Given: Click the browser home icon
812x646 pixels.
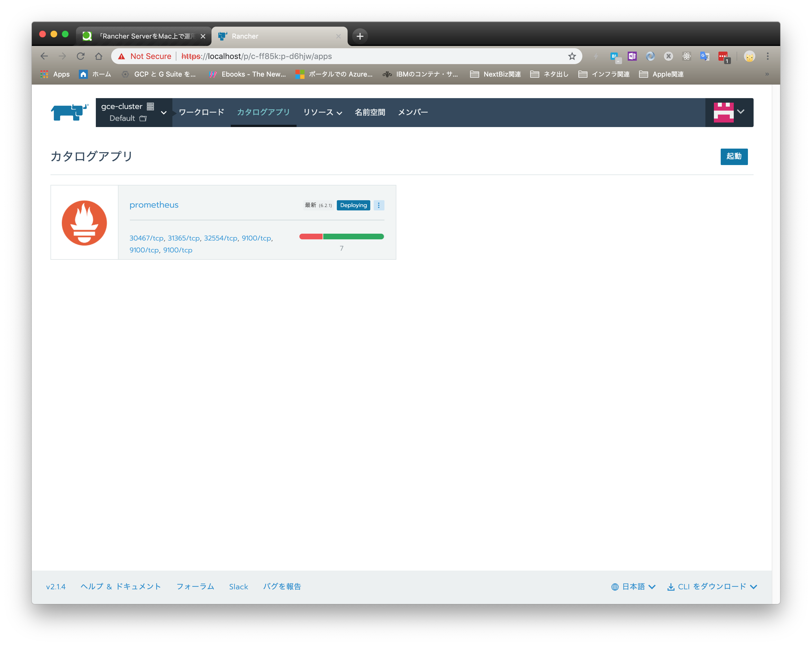Looking at the screenshot, I should pos(99,56).
